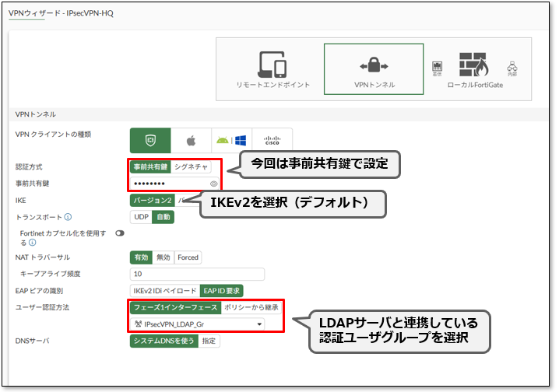Image resolution: width=559 pixels, height=392 pixels.
Task: Click the キープアライブ頻度 input field
Action: pos(197,274)
